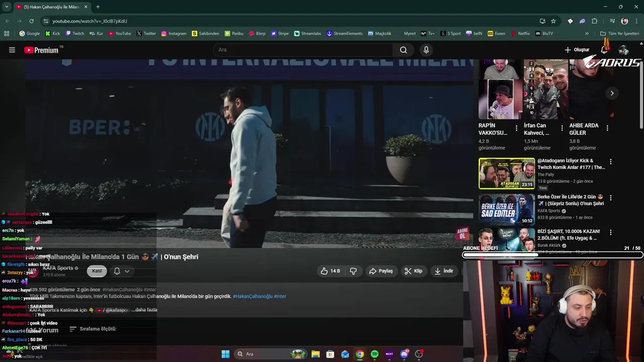Screen dimensions: 644x362
Task: Open the Berke Özer İle Sad Editler thumbnail
Action: pyautogui.click(x=507, y=210)
